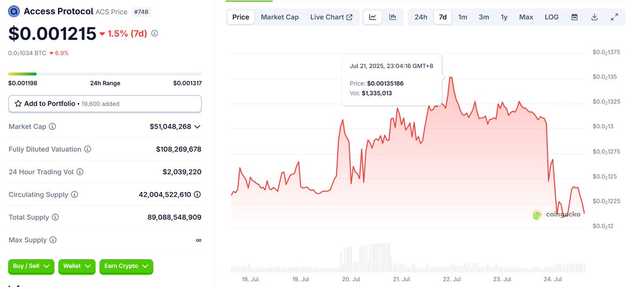Switch to line chart view icon
The width and height of the screenshot is (644, 287).
coord(372,17)
